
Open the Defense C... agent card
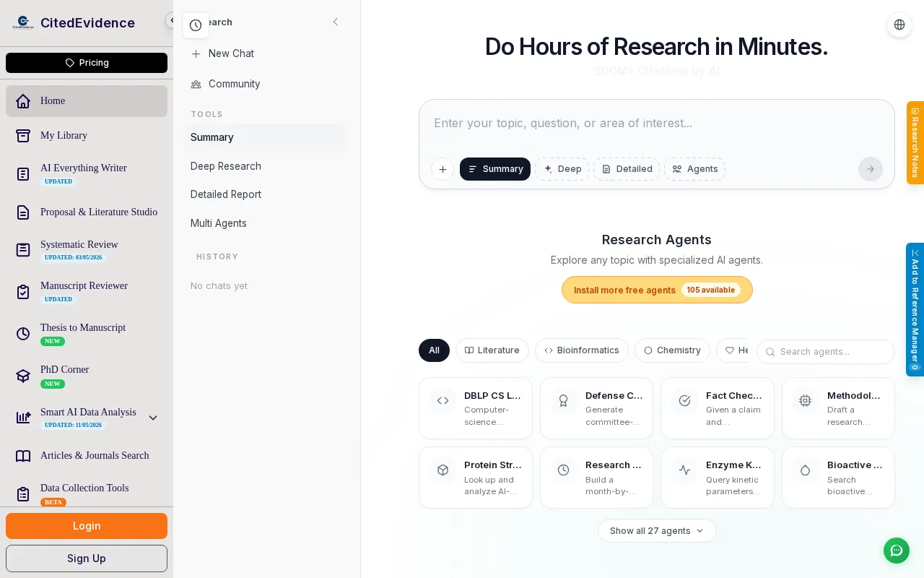point(596,408)
